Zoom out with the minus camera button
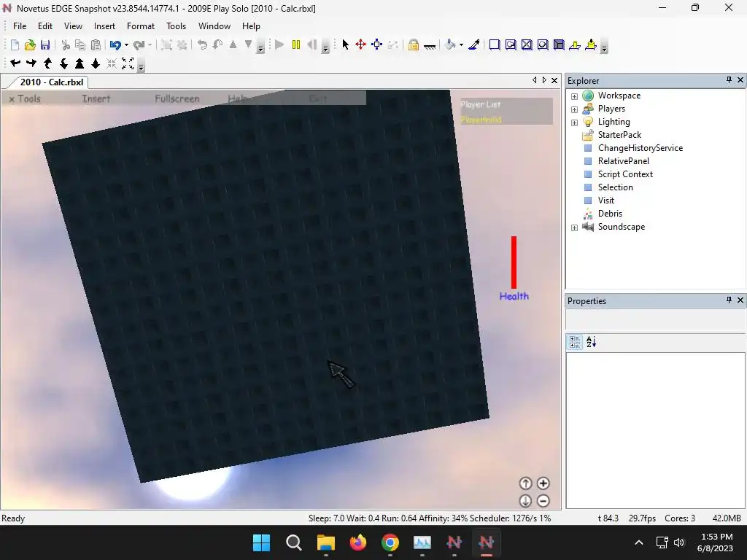 543,501
